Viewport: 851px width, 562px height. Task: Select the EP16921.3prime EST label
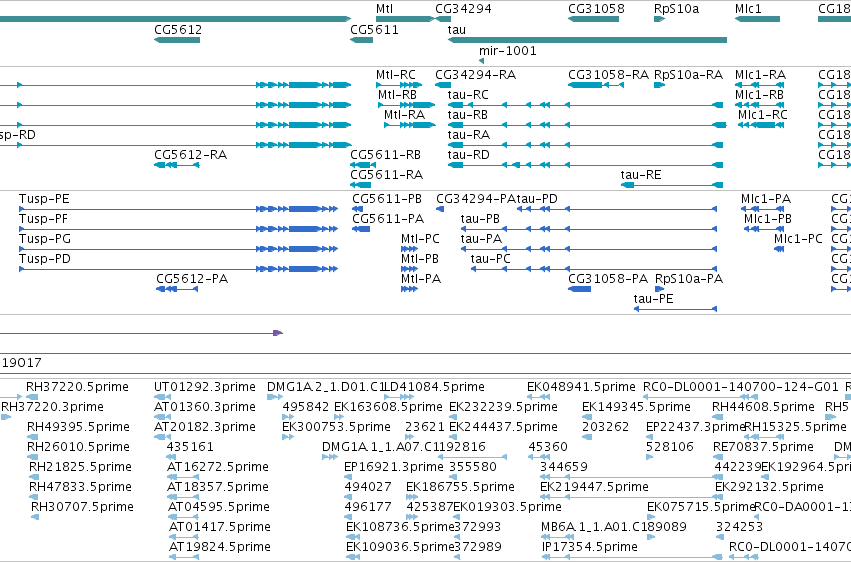(x=393, y=467)
